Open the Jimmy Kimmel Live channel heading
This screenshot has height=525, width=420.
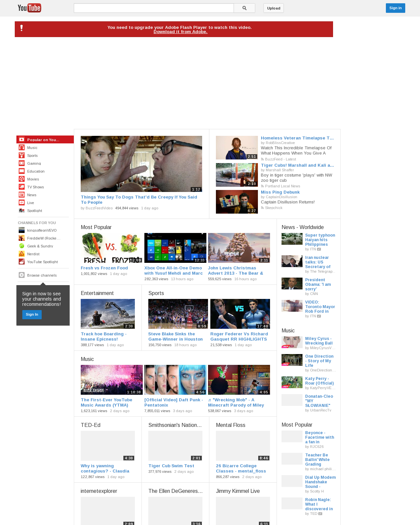coord(238,491)
